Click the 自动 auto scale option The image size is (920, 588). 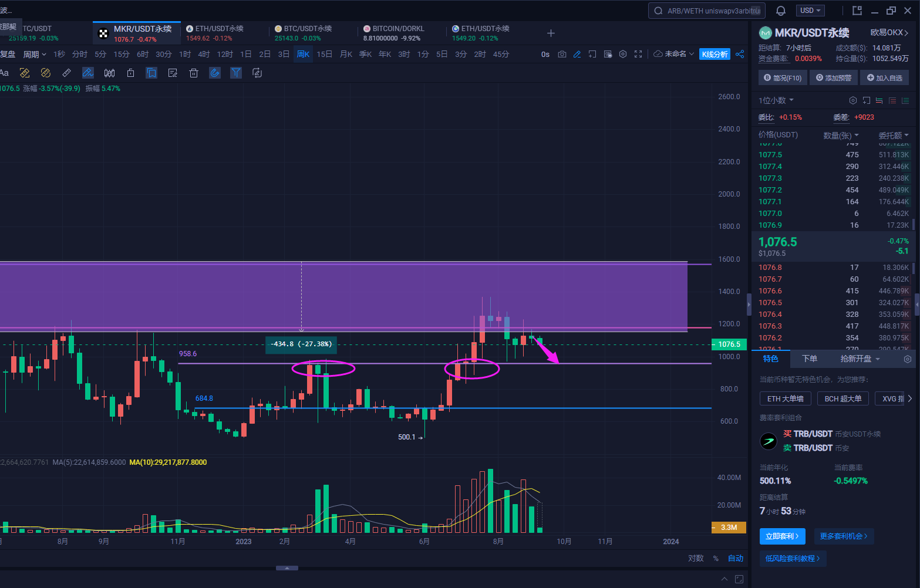click(x=736, y=558)
